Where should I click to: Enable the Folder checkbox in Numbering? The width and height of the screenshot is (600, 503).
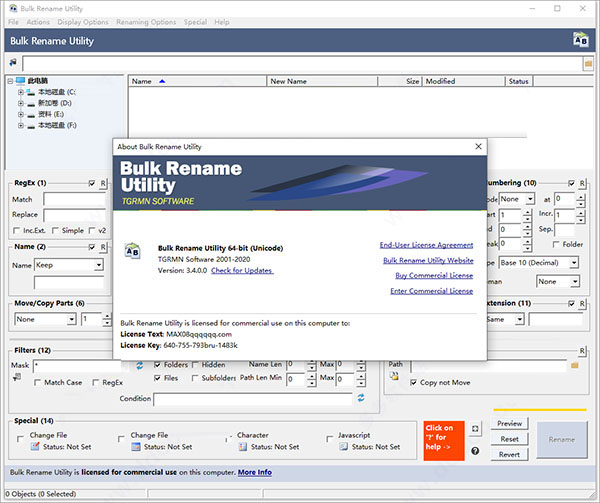(x=556, y=244)
